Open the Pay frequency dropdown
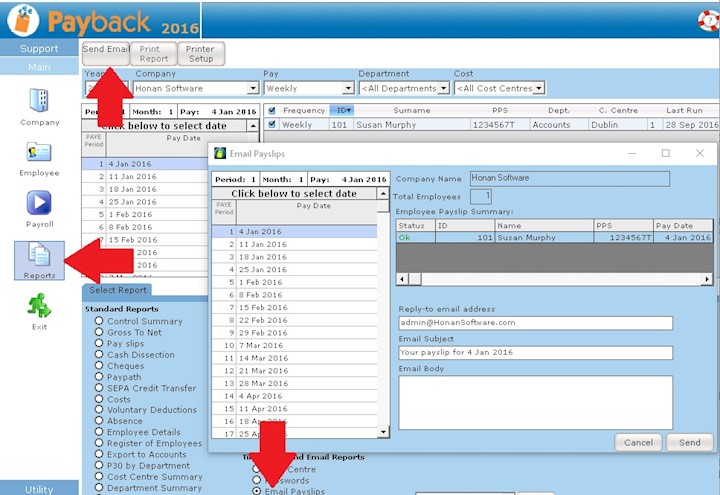Viewport: 720px width, 495px height. 348,88
